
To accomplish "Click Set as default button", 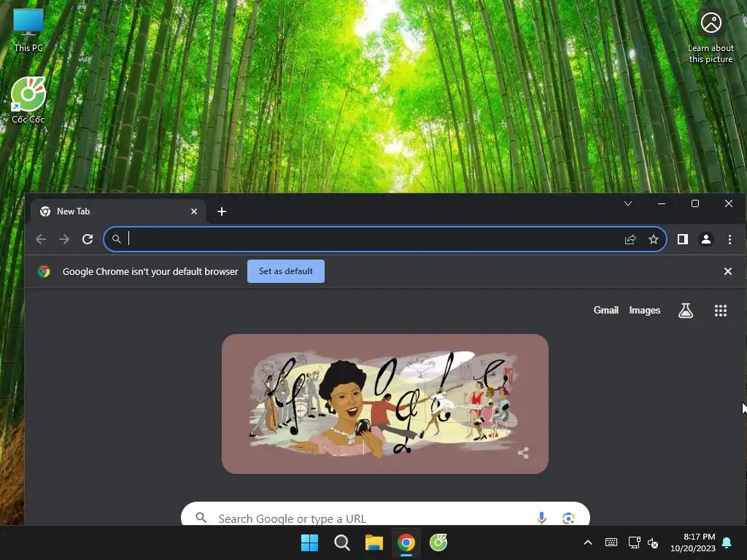I will 286,271.
